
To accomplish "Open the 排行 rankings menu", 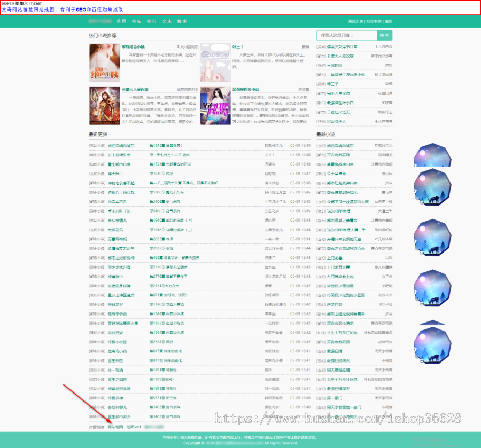I will click(x=152, y=21).
